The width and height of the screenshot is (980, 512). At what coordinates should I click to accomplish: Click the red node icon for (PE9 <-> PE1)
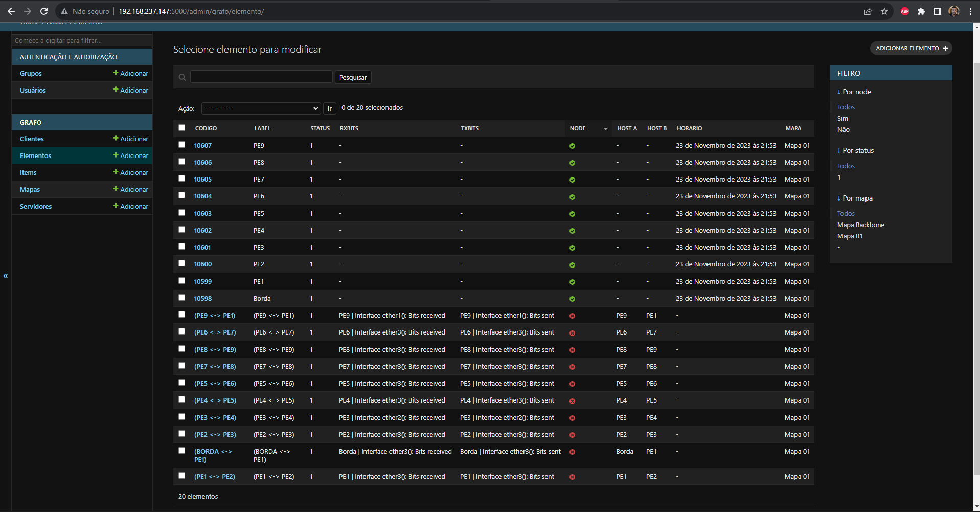click(x=572, y=316)
